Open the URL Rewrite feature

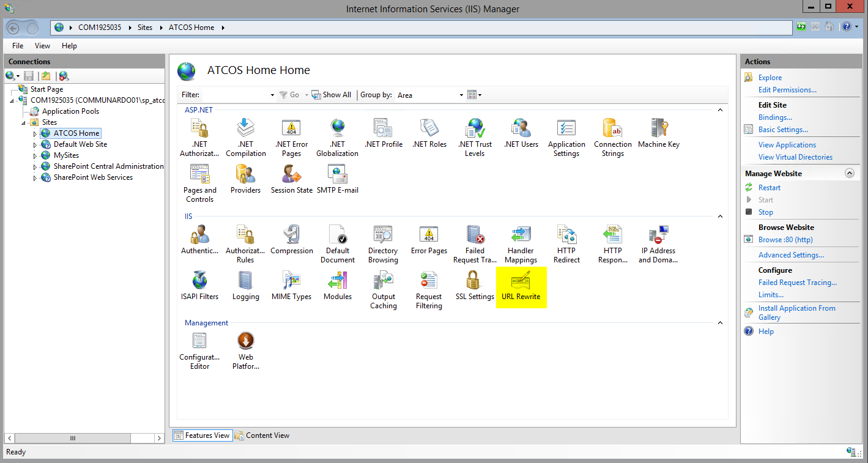point(521,286)
